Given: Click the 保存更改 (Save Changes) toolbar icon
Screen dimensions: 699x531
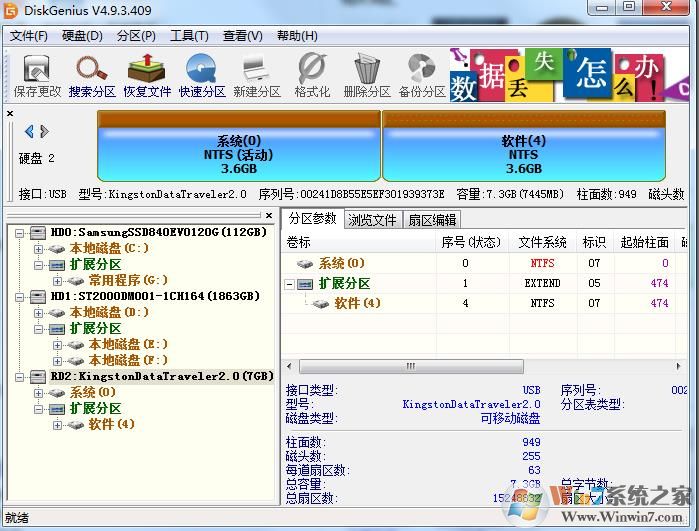Looking at the screenshot, I should point(37,75).
